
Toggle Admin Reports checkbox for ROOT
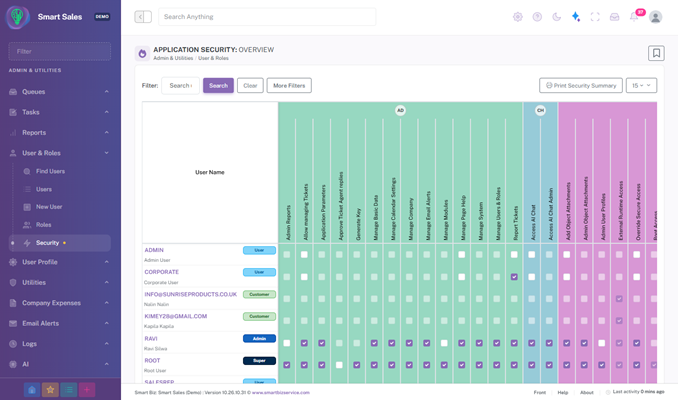pyautogui.click(x=287, y=365)
